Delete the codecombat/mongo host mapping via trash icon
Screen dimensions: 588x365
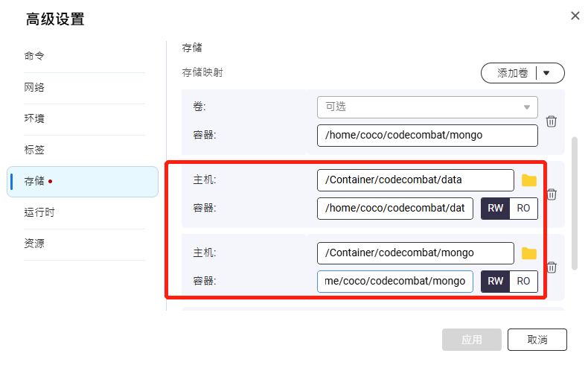pos(552,267)
